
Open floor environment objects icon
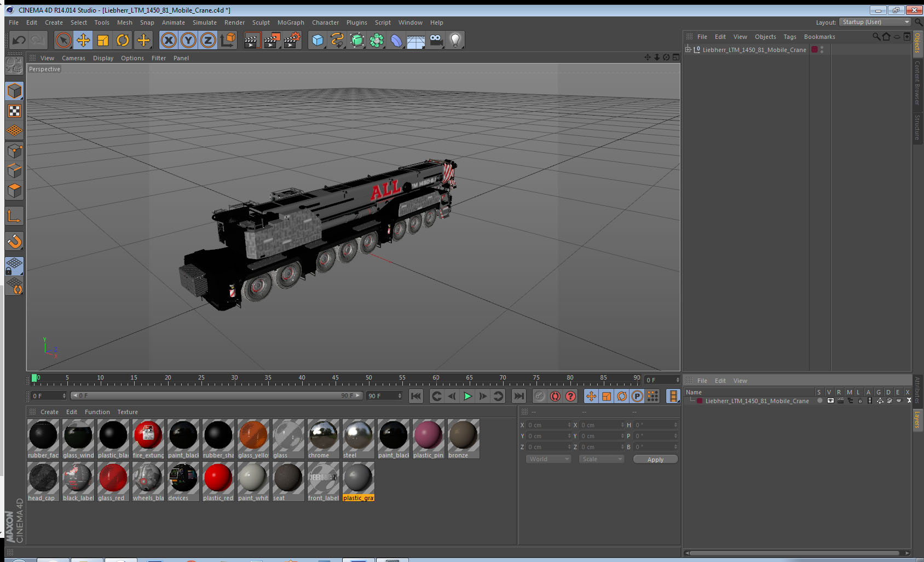tap(416, 40)
